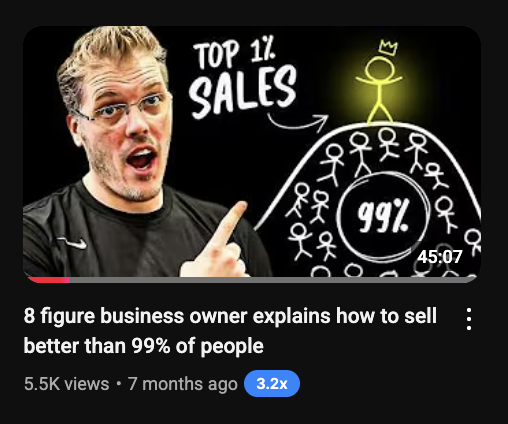Click the 3.2x outlier score badge
Viewport: 508px width, 424px height.
click(x=272, y=383)
